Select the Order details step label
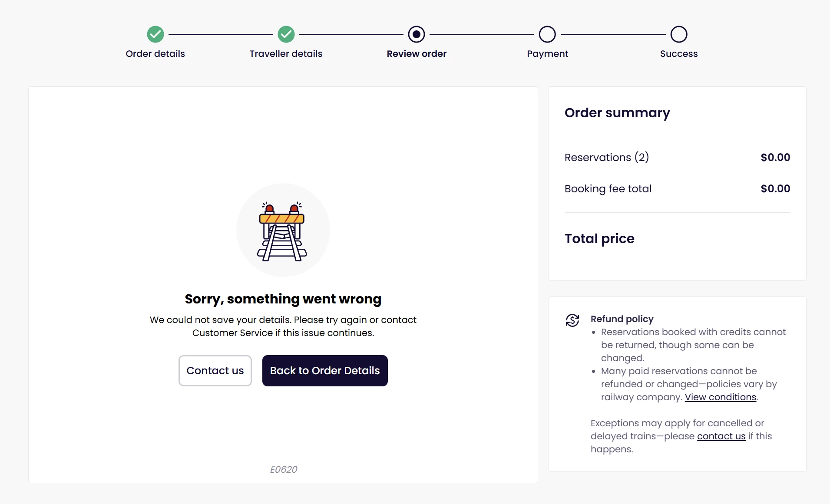The image size is (830, 504). [x=155, y=54]
